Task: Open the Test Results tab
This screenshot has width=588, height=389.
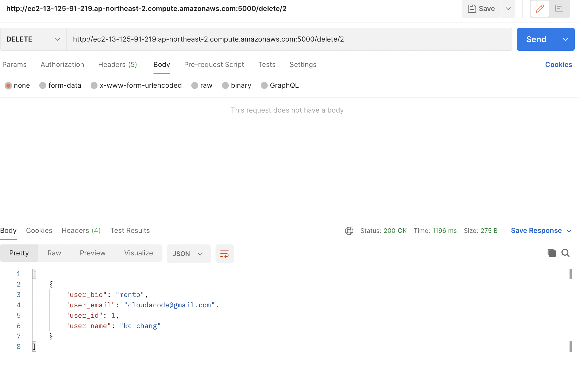Action: tap(130, 231)
